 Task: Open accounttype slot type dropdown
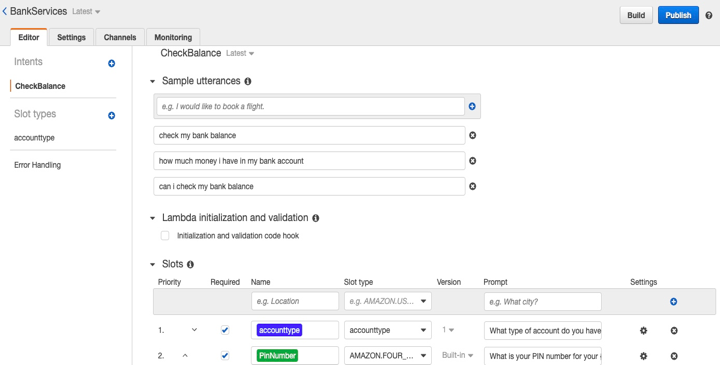tap(388, 330)
